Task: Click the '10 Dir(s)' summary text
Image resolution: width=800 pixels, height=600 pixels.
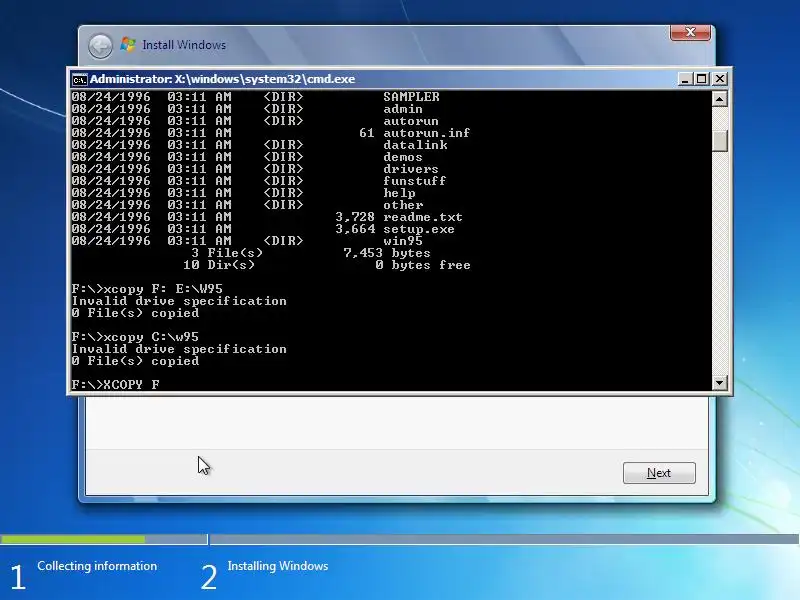Action: pyautogui.click(x=219, y=265)
